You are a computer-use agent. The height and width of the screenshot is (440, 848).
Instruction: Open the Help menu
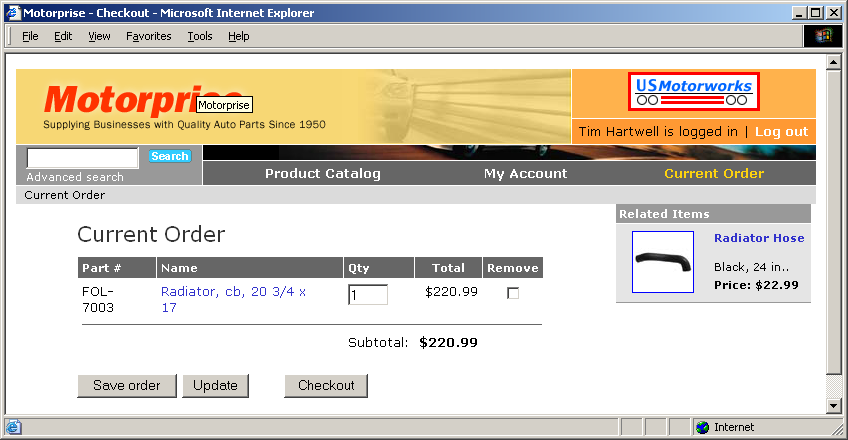click(x=238, y=36)
